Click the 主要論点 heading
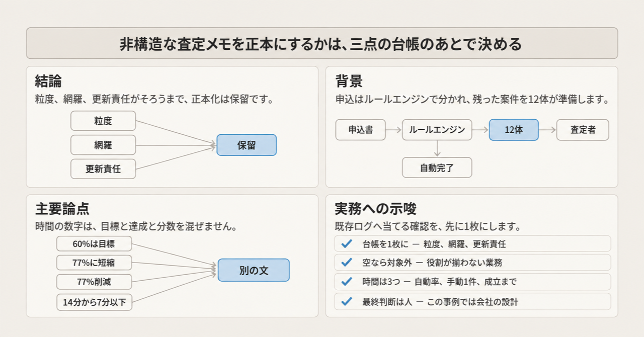This screenshot has width=644, height=337. click(x=62, y=209)
